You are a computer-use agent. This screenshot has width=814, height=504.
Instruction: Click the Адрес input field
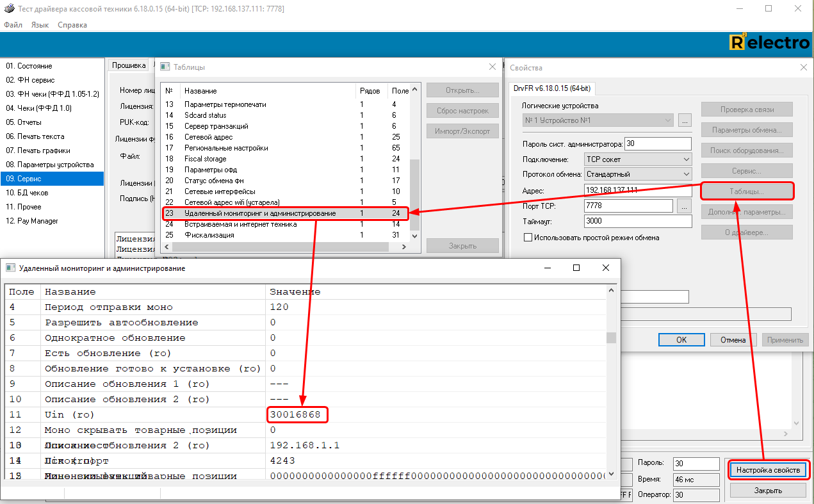tap(638, 190)
